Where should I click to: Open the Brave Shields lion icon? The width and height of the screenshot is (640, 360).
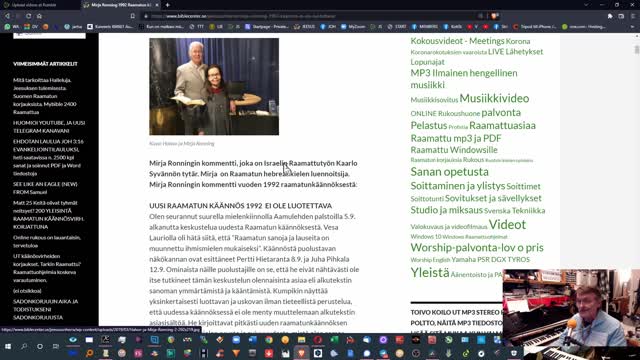(x=494, y=16)
